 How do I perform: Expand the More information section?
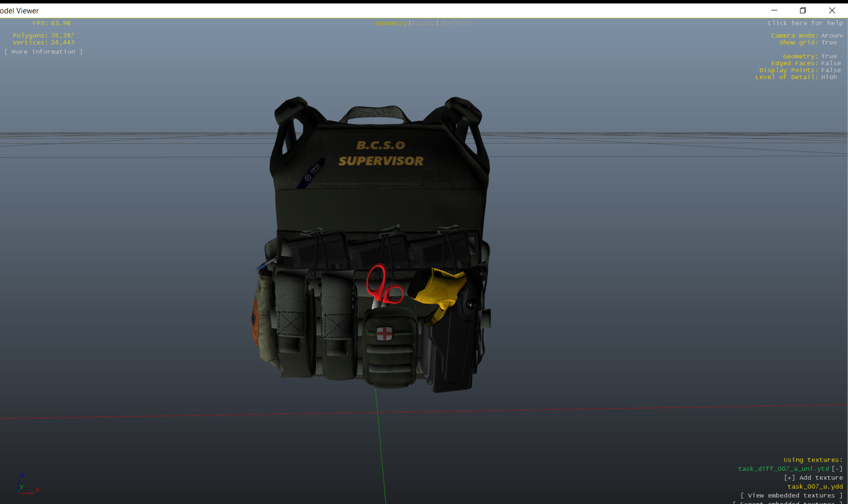pyautogui.click(x=44, y=52)
